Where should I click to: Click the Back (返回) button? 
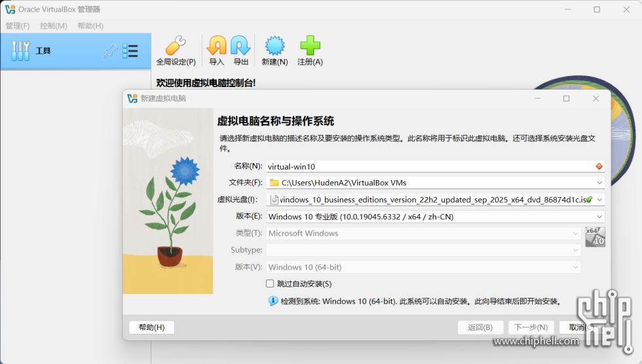point(480,327)
